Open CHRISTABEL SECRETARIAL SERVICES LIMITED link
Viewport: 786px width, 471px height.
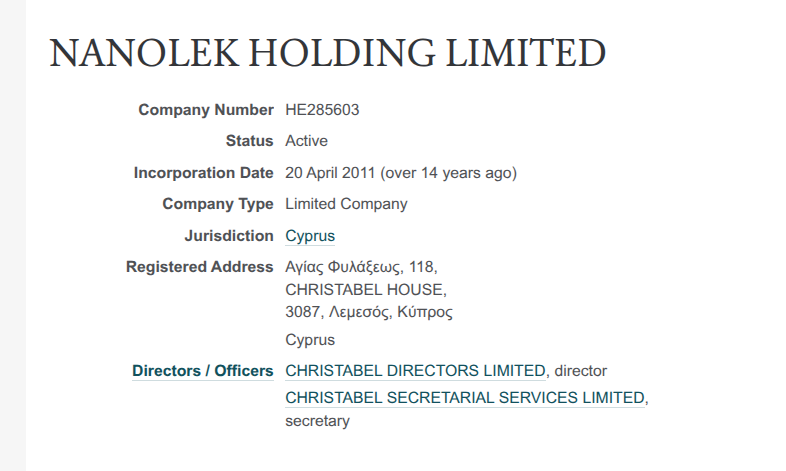(465, 398)
